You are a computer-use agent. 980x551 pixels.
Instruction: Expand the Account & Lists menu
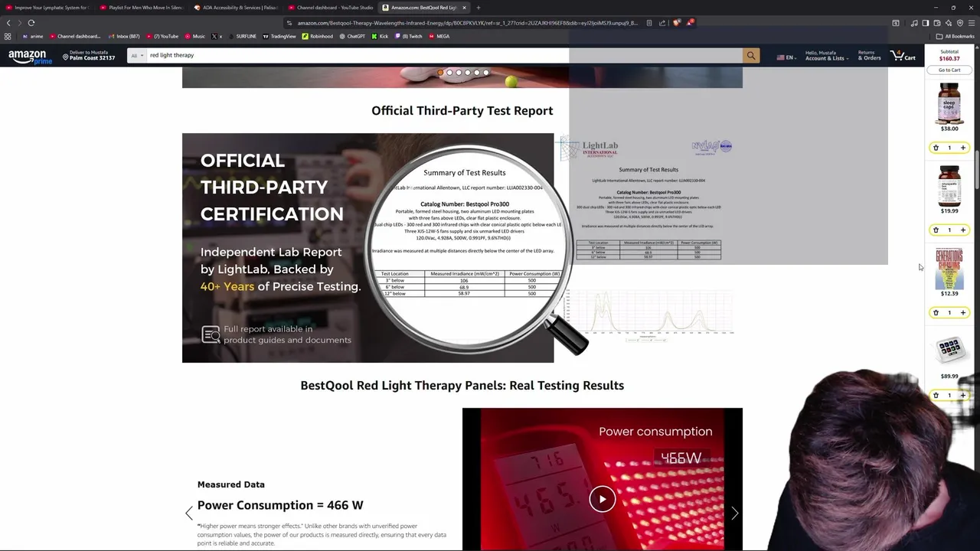click(x=826, y=56)
